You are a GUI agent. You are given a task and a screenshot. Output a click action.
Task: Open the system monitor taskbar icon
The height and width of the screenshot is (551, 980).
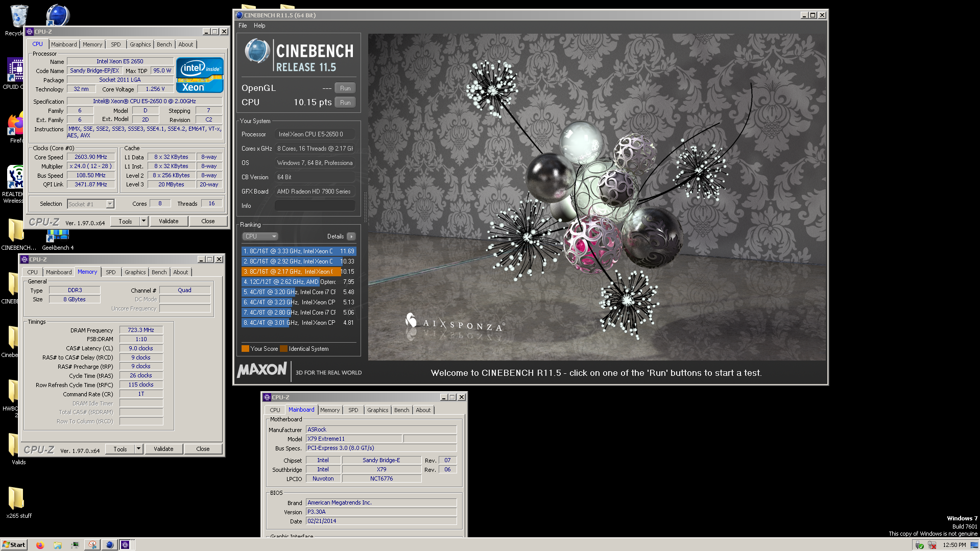[x=75, y=545]
